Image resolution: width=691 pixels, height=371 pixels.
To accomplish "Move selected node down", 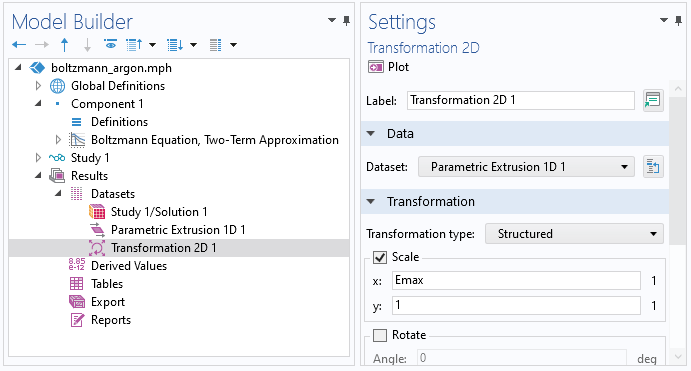I will (x=87, y=45).
